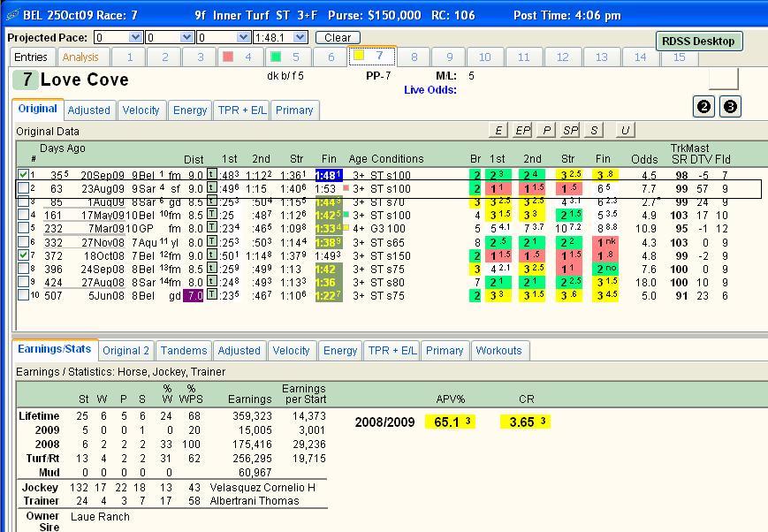Viewport: 768px width, 532px height.
Task: Switch upper panel to Adjusted tab
Action: point(89,110)
